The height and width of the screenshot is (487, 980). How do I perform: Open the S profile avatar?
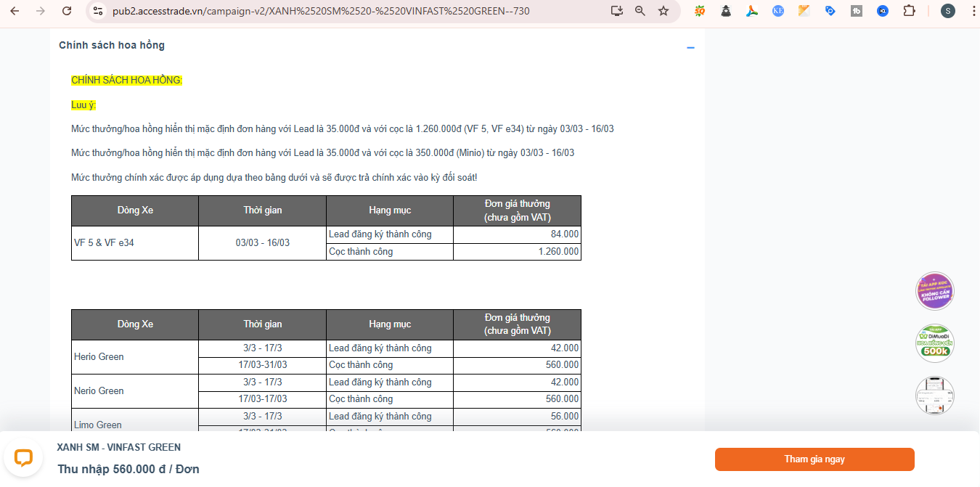[x=947, y=11]
